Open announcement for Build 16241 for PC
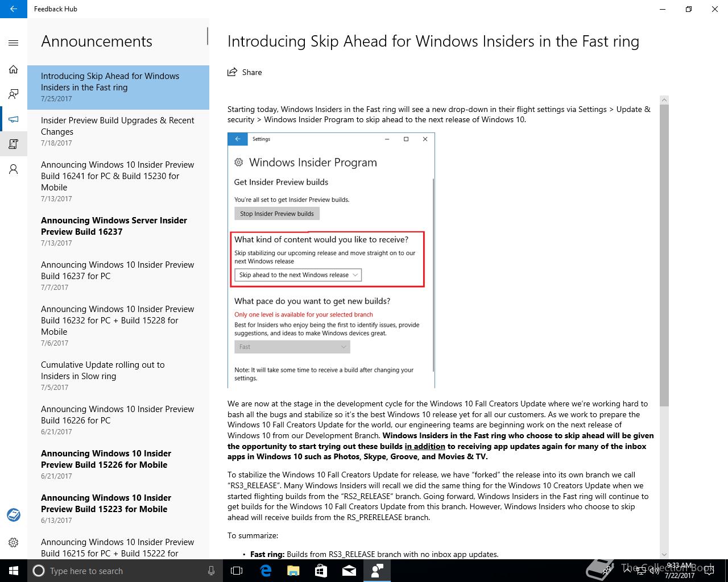 coord(118,181)
